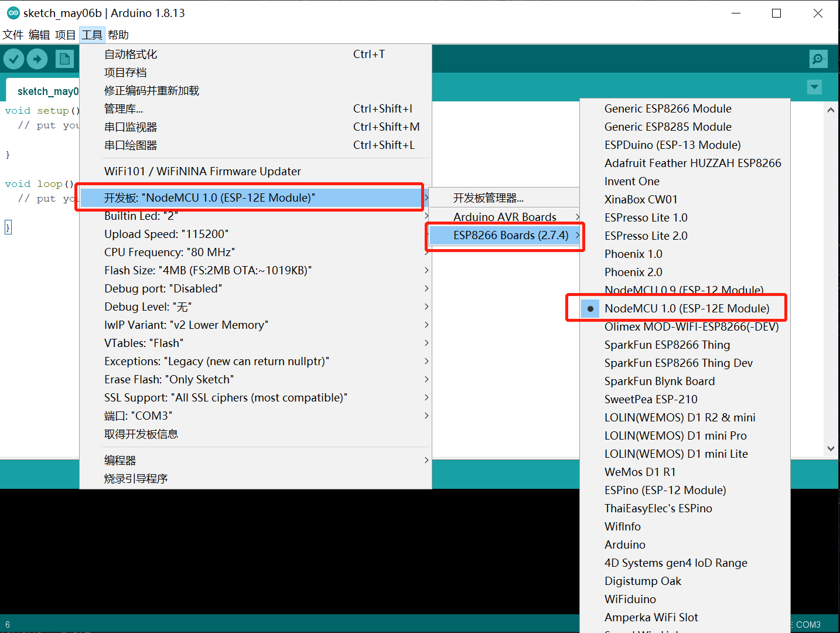This screenshot has height=633, width=840.
Task: Select 修正编码并重新加载 entry
Action: click(x=255, y=91)
